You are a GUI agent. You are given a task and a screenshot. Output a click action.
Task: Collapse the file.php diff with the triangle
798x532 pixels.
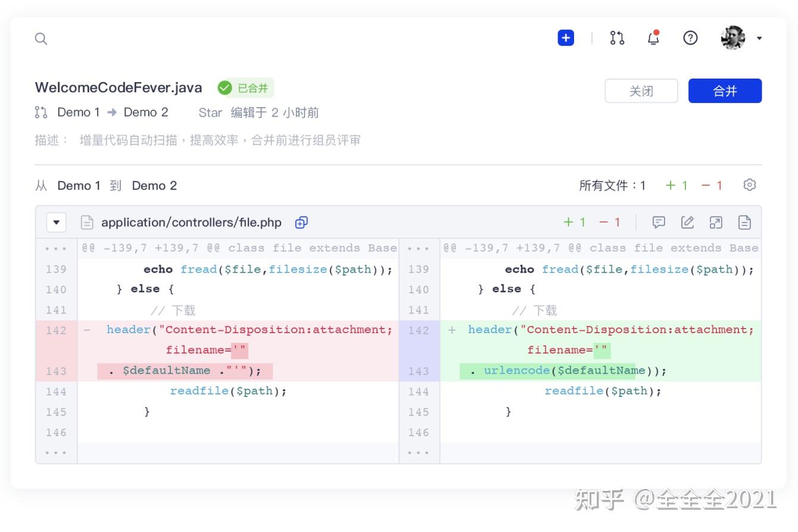(55, 221)
